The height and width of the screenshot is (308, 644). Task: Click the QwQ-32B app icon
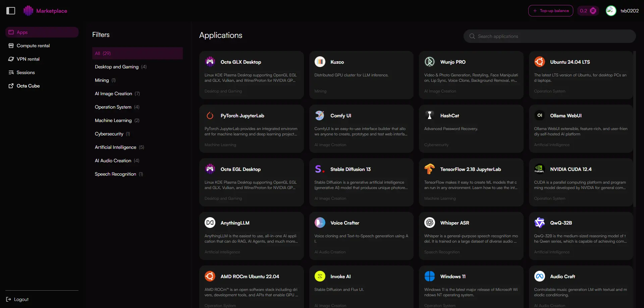click(x=540, y=223)
